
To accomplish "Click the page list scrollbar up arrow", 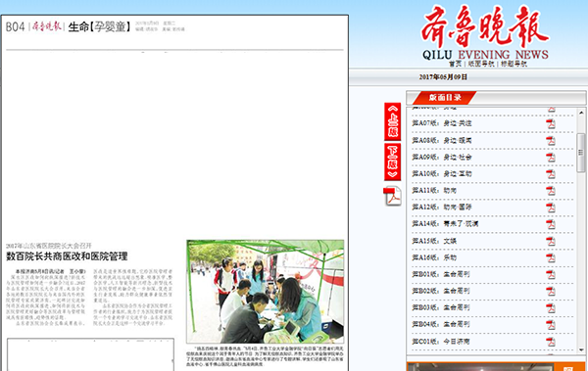I will click(x=581, y=112).
